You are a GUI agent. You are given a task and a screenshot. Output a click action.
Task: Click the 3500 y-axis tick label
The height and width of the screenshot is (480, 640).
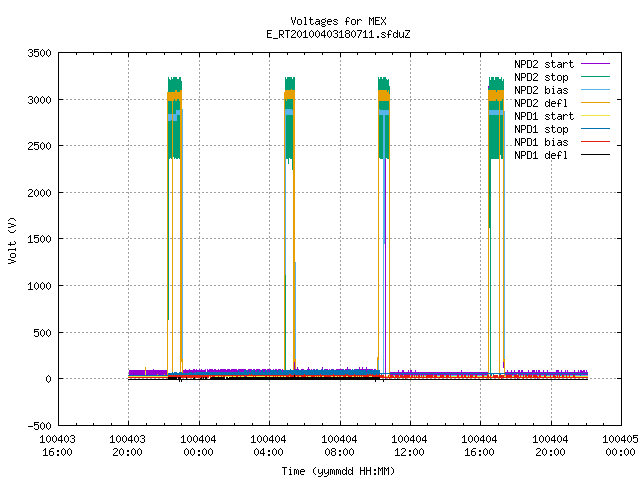coord(39,53)
